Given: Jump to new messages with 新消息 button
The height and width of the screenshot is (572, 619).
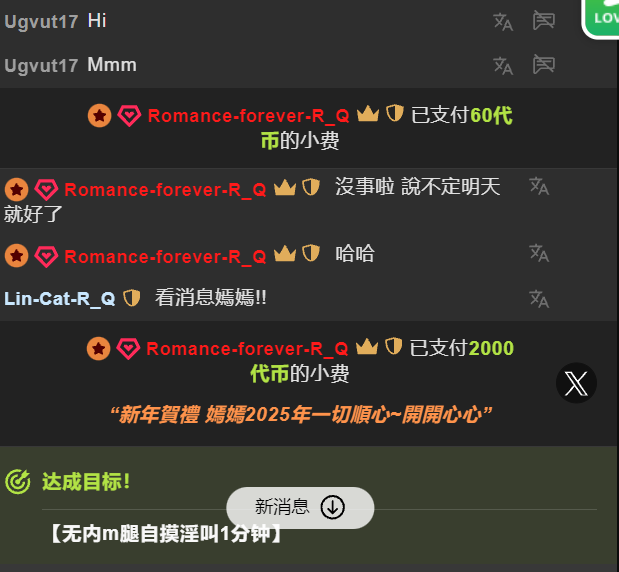Looking at the screenshot, I should [300, 508].
